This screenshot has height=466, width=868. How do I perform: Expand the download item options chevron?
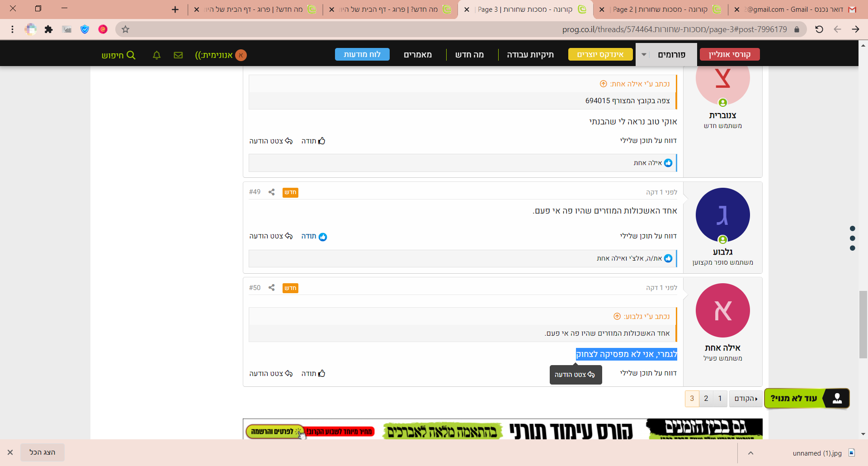(x=750, y=453)
